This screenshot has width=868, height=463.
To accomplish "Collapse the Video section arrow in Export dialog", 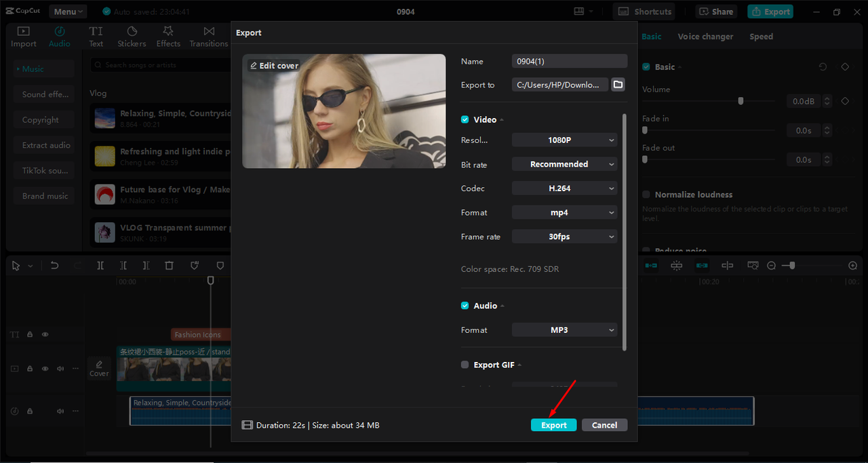I will pos(502,120).
